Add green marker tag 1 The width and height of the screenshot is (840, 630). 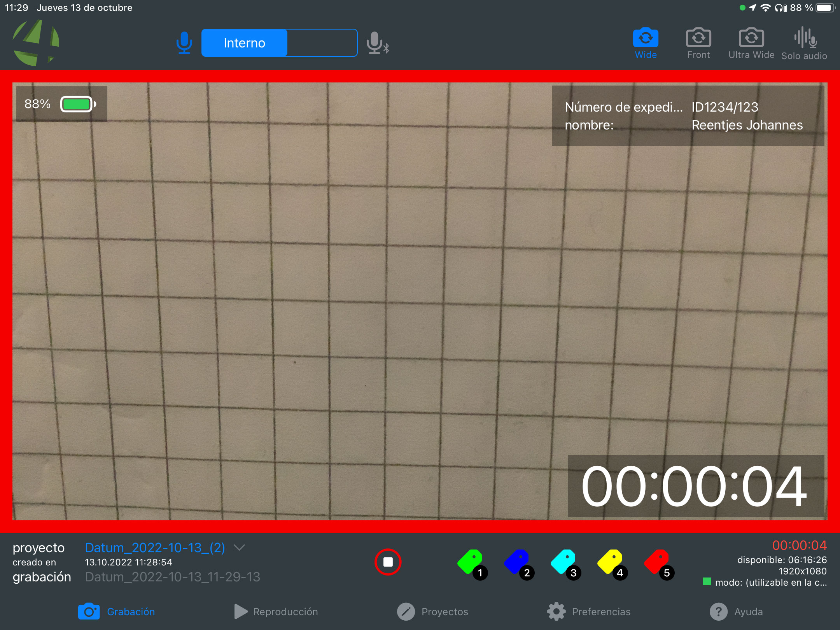tap(472, 564)
